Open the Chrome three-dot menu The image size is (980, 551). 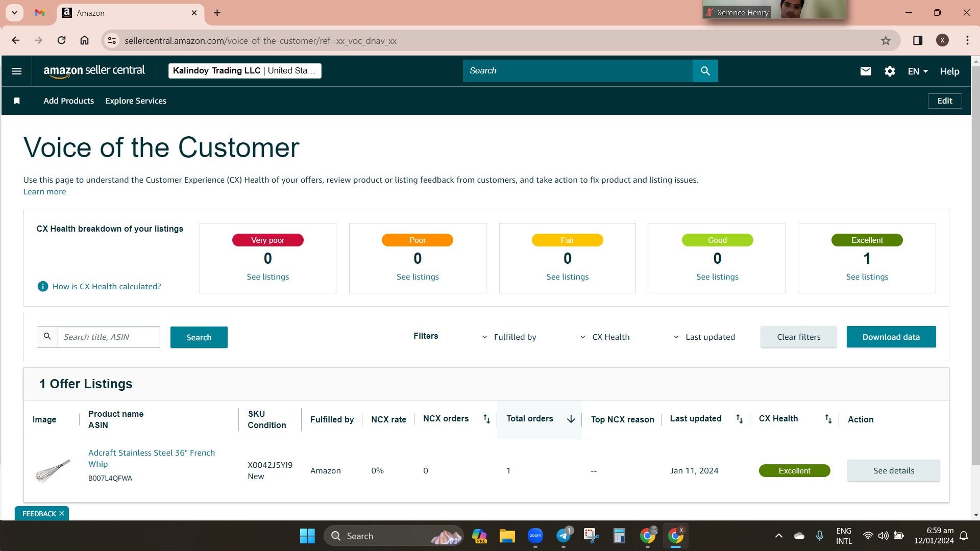pyautogui.click(x=967, y=40)
